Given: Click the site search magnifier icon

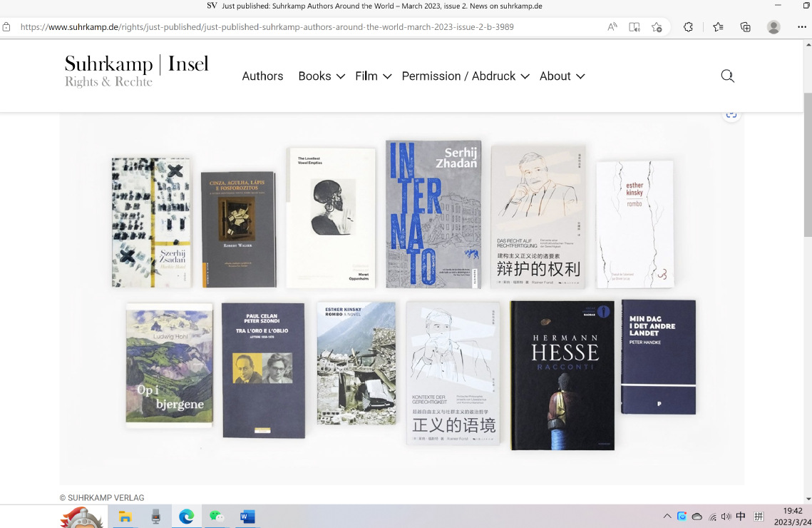Looking at the screenshot, I should click(x=727, y=76).
